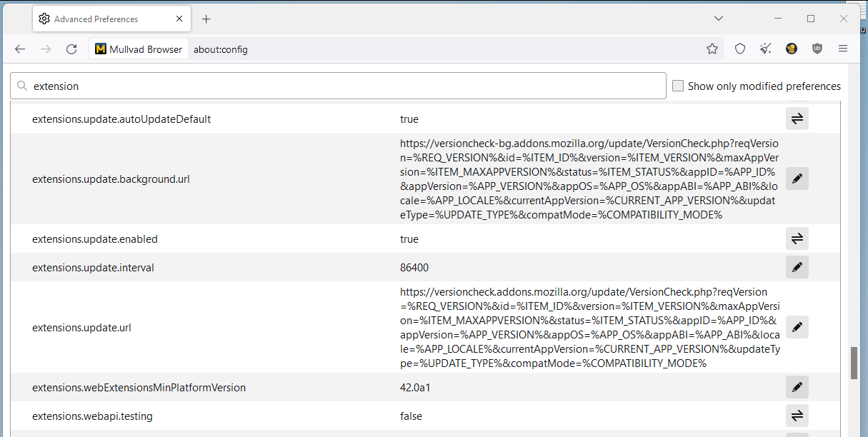868x437 pixels.
Task: Edit extensions.update.interval value
Action: click(x=797, y=268)
